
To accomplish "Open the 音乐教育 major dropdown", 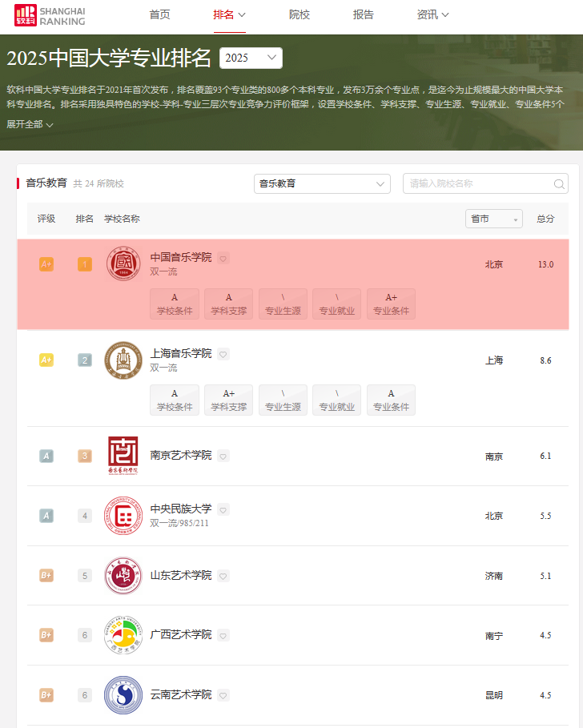I will pos(322,183).
